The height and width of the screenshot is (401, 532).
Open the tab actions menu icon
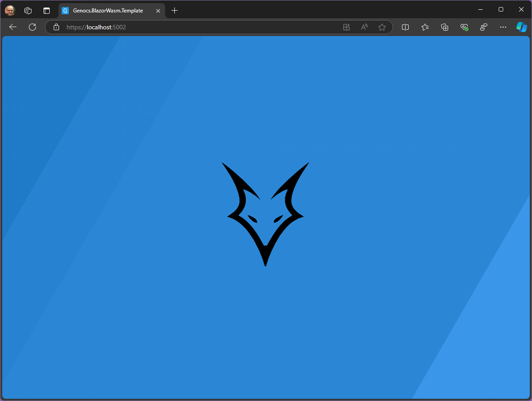47,11
